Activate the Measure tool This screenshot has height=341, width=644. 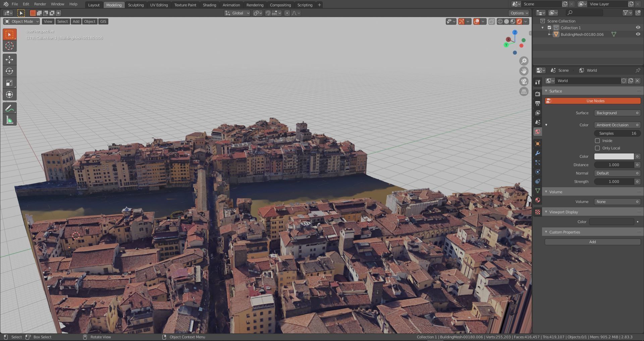9,120
